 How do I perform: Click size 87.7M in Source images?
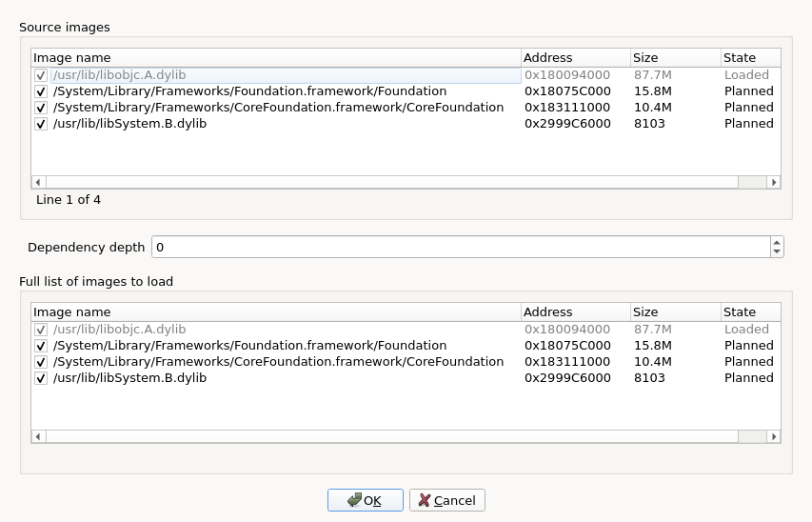pyautogui.click(x=652, y=75)
